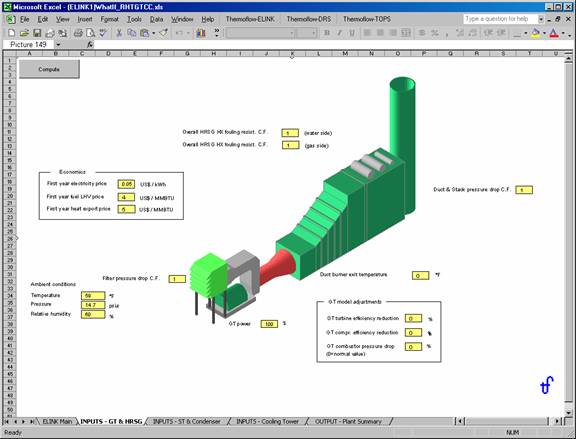576x439 pixels.
Task: Switch to the OUTPUT - Plant Summary tab
Action: pyautogui.click(x=348, y=421)
